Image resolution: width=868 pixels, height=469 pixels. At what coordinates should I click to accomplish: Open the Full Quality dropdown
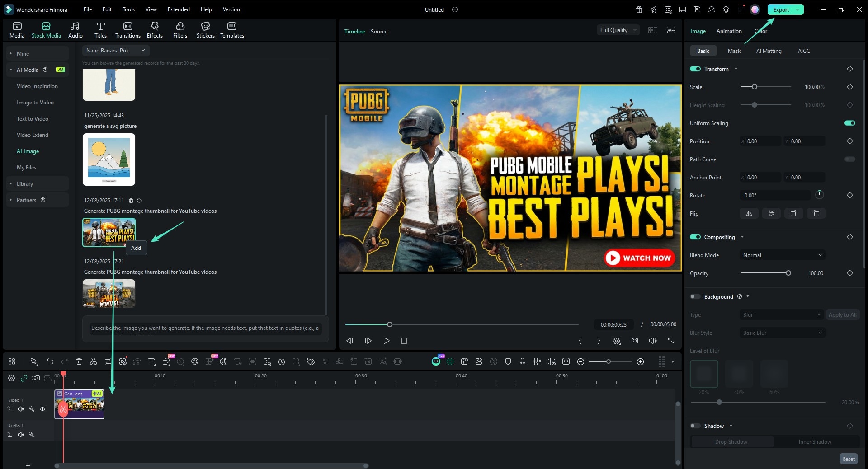tap(618, 30)
